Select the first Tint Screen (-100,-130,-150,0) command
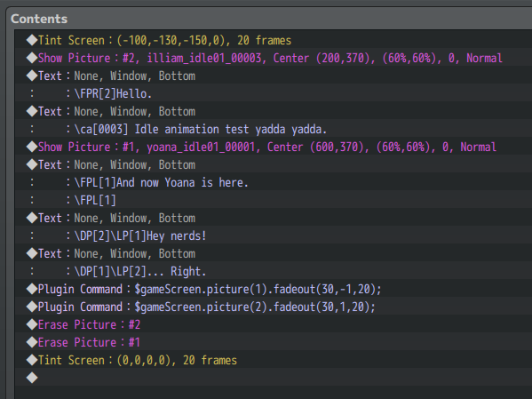Viewport: 532px width, 399px height. (x=274, y=40)
